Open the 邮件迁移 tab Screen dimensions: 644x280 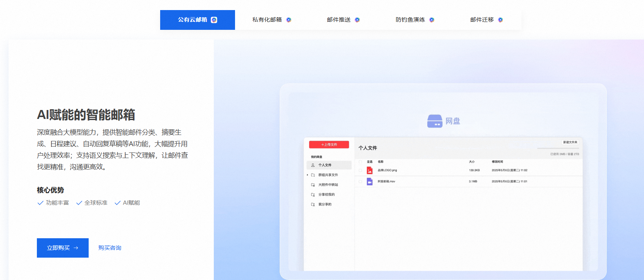[486, 20]
